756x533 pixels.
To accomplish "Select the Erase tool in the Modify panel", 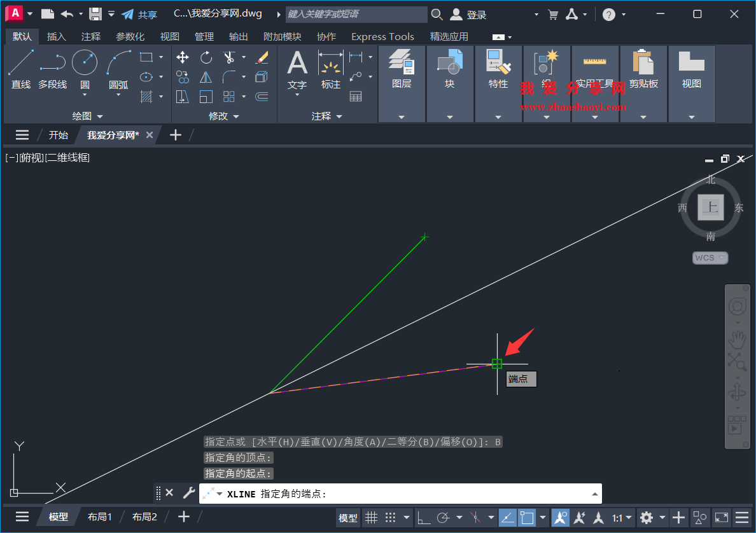I will [261, 57].
